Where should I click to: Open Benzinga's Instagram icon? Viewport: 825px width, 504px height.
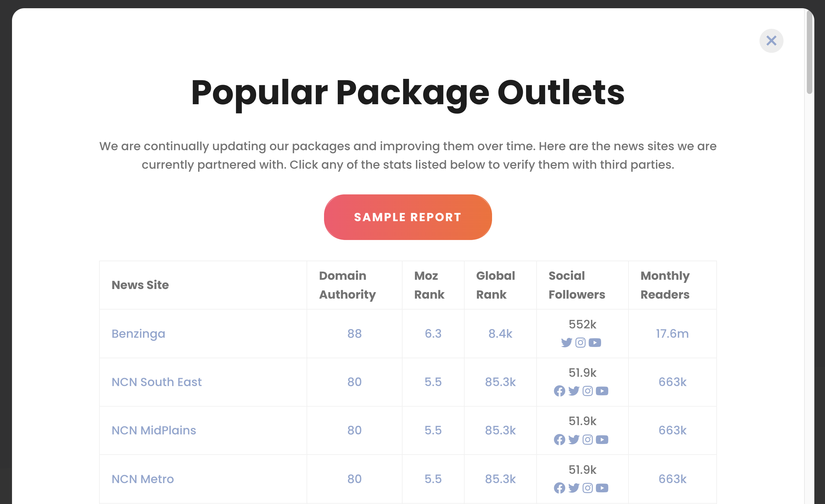[581, 343]
